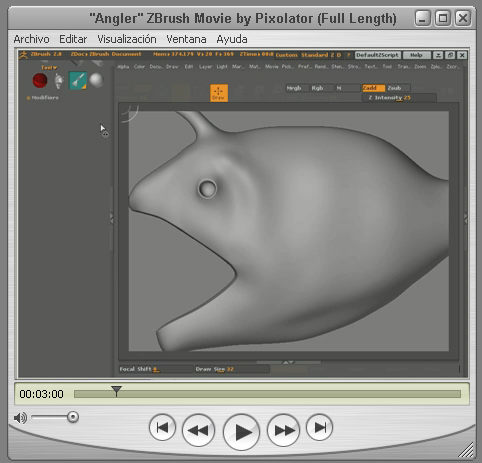This screenshot has height=463, width=482.
Task: Toggle the D layout button
Action: (339, 55)
